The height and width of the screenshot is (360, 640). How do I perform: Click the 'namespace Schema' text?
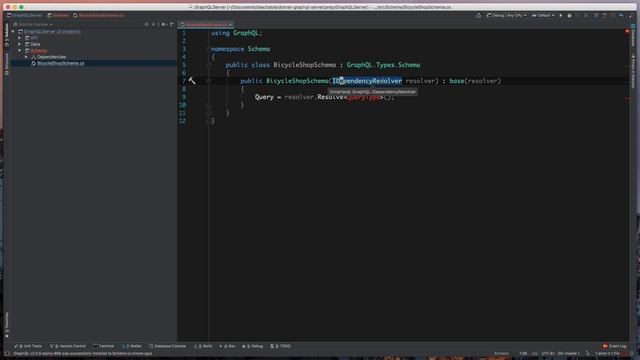[x=240, y=49]
